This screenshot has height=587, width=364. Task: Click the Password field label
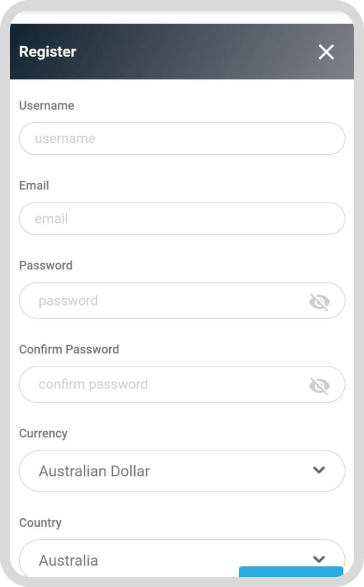[46, 265]
